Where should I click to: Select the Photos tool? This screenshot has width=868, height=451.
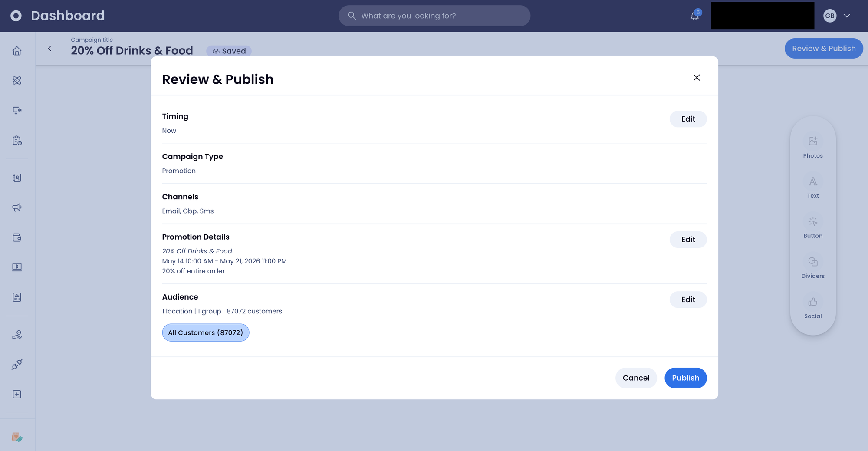point(813,147)
